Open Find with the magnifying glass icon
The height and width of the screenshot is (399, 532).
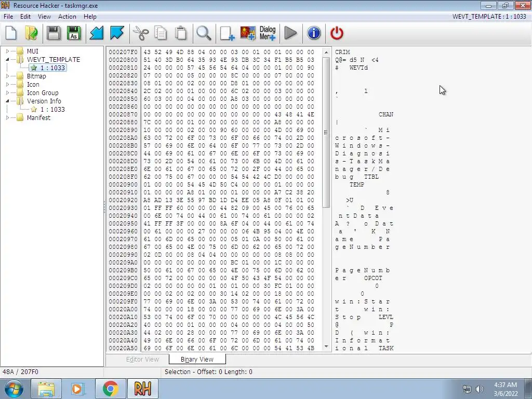[204, 33]
